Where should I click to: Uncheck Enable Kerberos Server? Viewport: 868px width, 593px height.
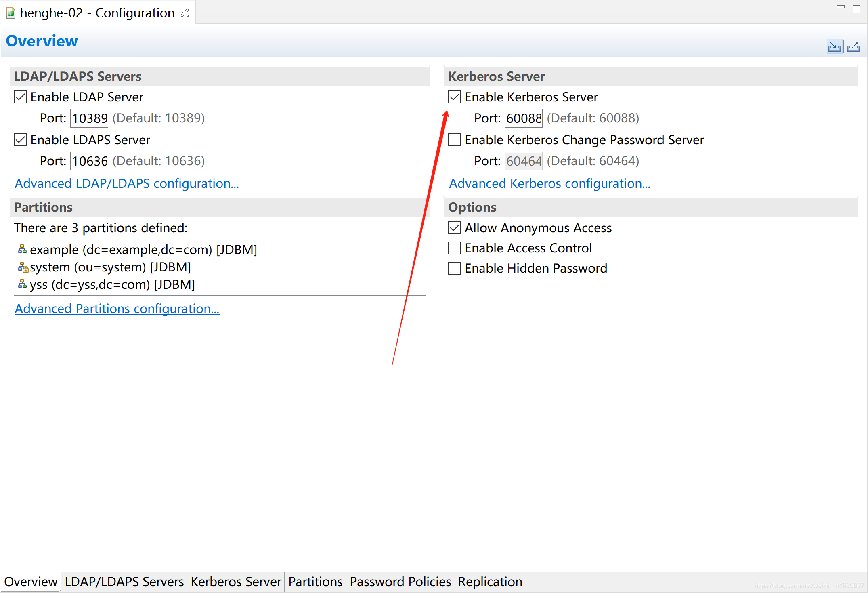point(455,97)
